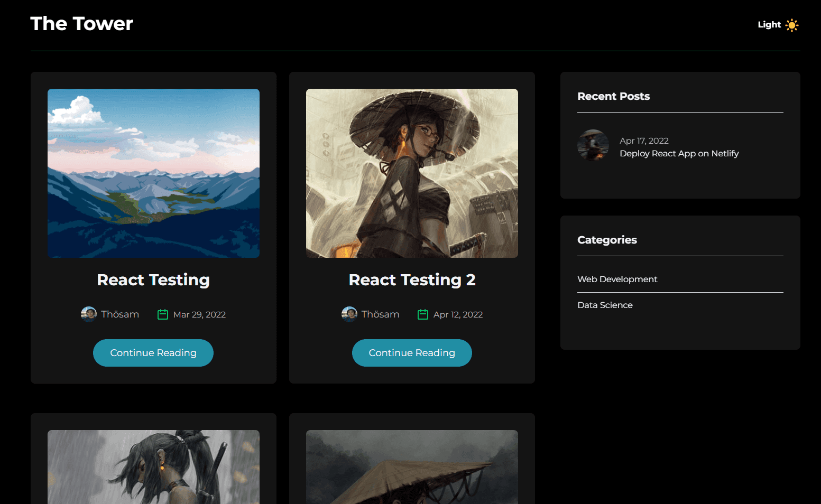Click the recent post round thumbnail

593,145
